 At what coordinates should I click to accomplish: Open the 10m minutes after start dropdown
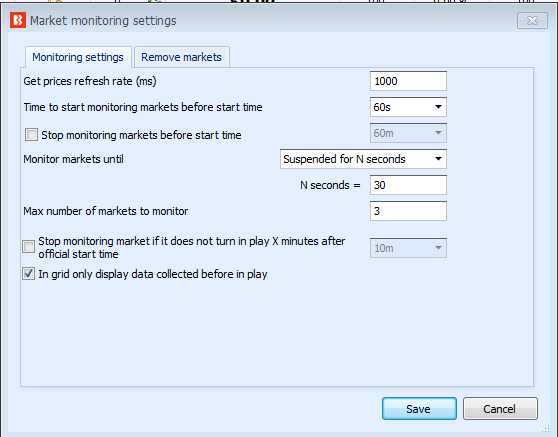tap(408, 248)
